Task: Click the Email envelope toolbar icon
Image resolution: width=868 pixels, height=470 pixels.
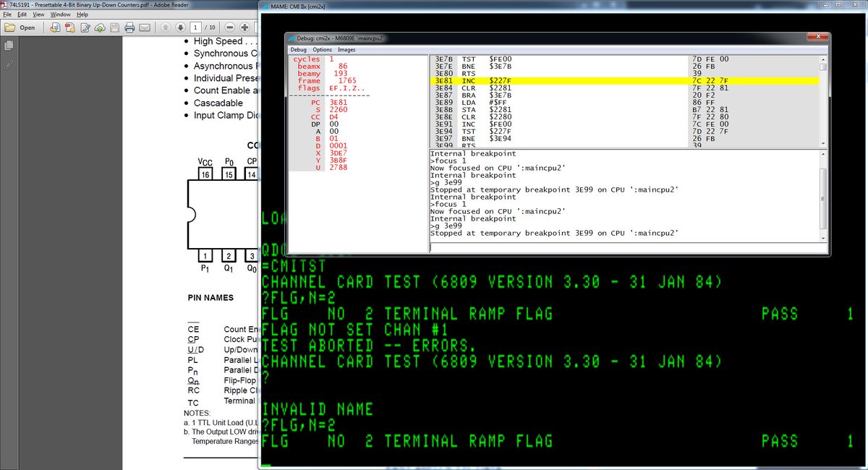Action: click(145, 27)
